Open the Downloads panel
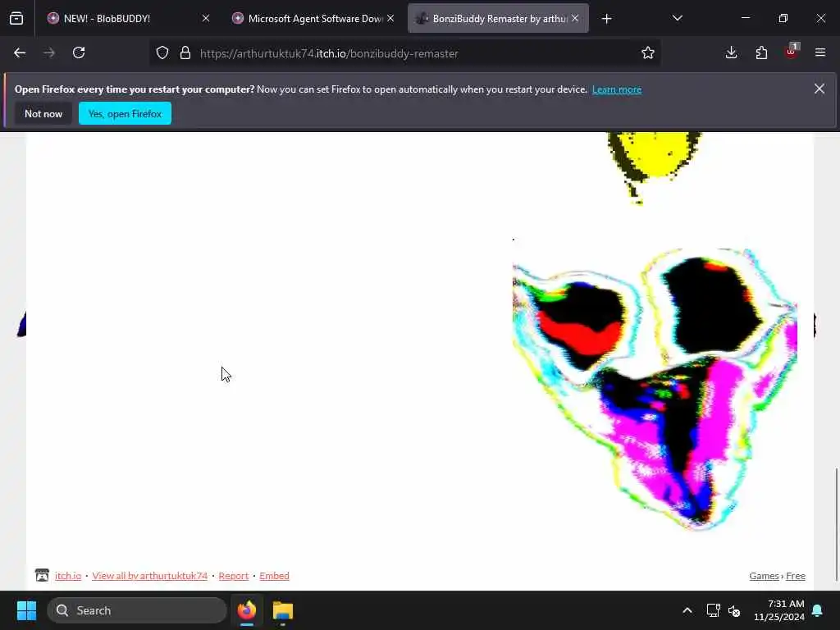Screen dimensions: 840x630 click(x=731, y=53)
